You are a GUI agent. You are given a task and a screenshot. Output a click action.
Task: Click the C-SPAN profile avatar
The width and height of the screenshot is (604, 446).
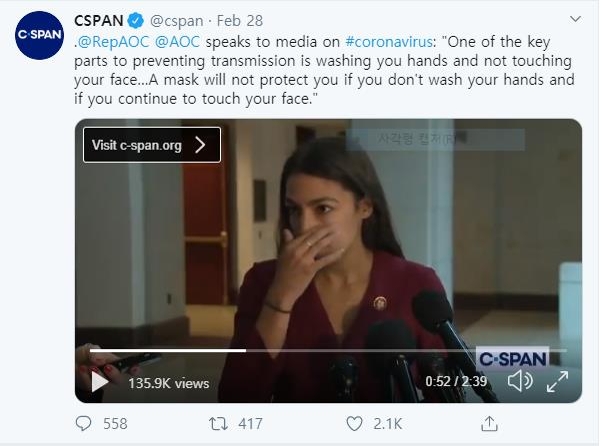point(40,36)
